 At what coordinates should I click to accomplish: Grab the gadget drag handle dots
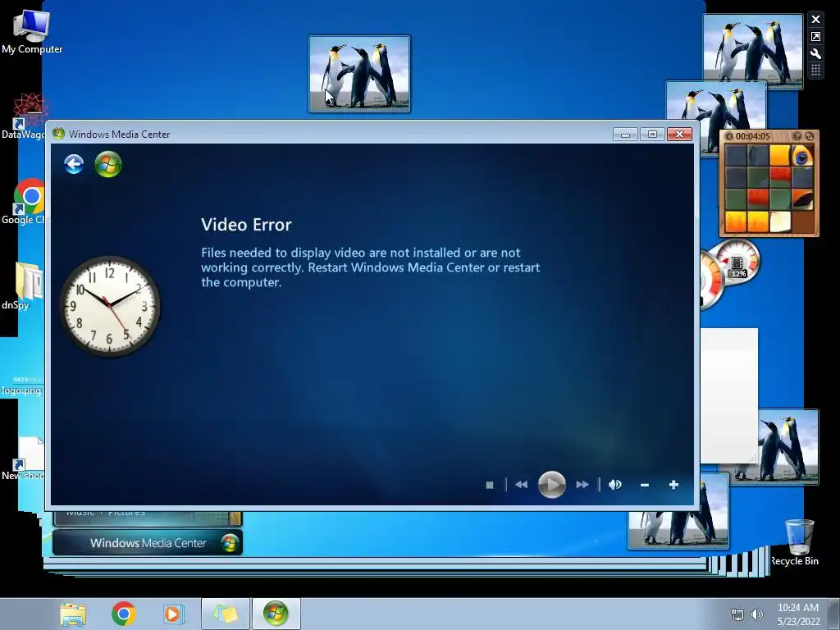click(x=816, y=71)
